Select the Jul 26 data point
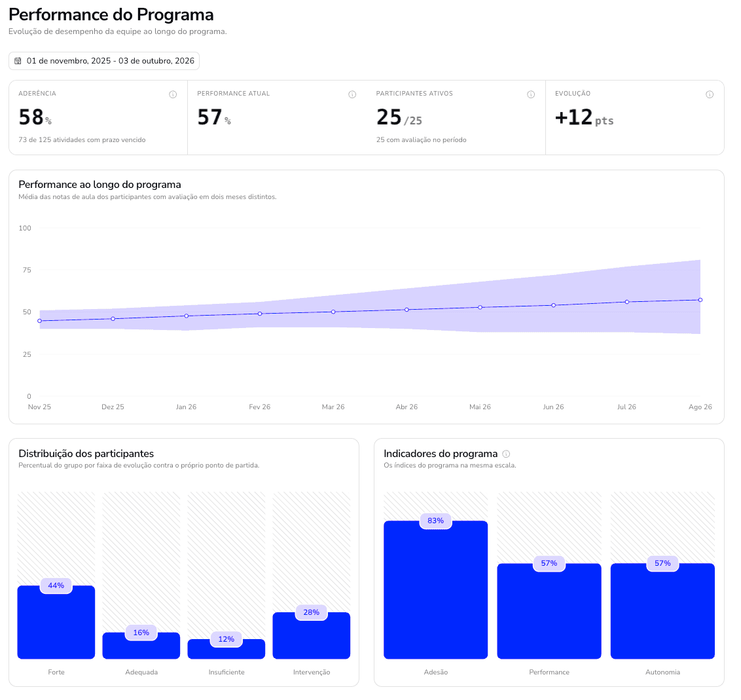 (x=627, y=302)
